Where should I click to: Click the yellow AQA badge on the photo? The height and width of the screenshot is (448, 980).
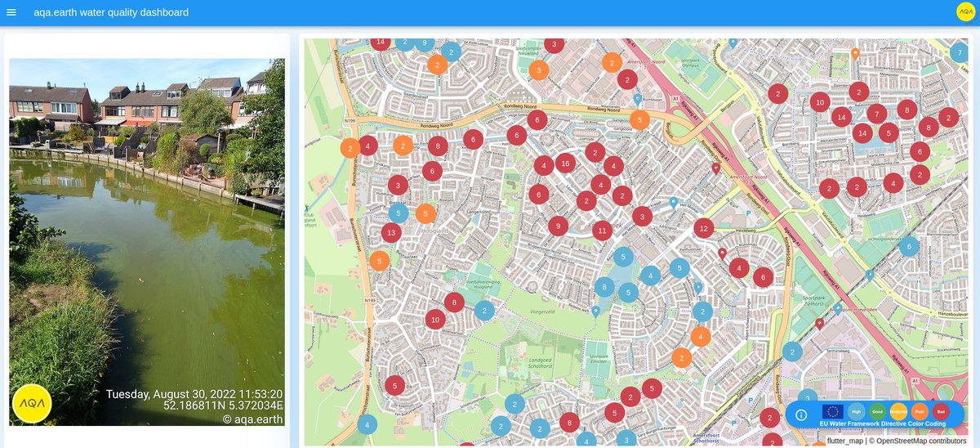click(x=32, y=403)
